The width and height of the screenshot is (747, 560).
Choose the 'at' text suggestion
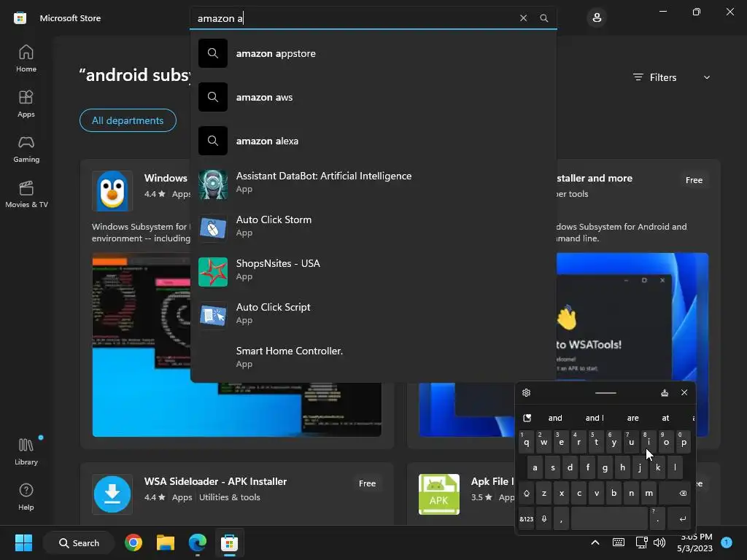tap(665, 418)
